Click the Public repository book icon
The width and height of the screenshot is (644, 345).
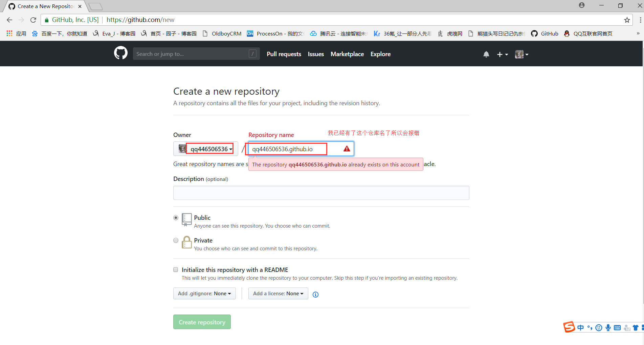186,220
